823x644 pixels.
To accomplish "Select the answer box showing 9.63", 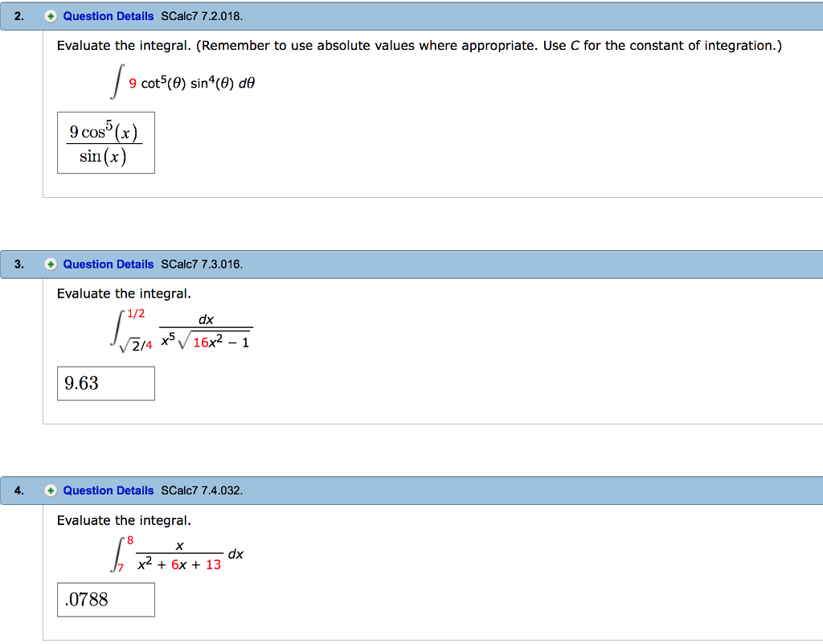I will click(105, 383).
